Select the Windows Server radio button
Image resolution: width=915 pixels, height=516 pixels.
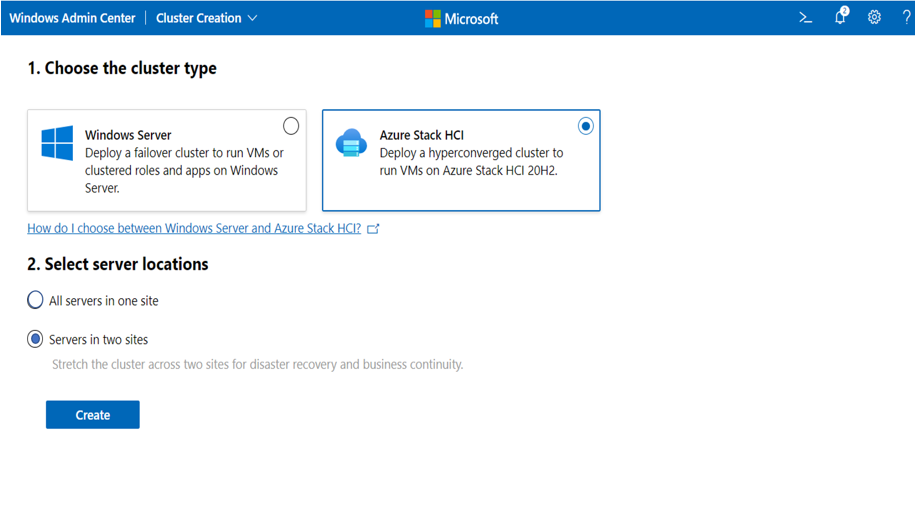coord(291,126)
